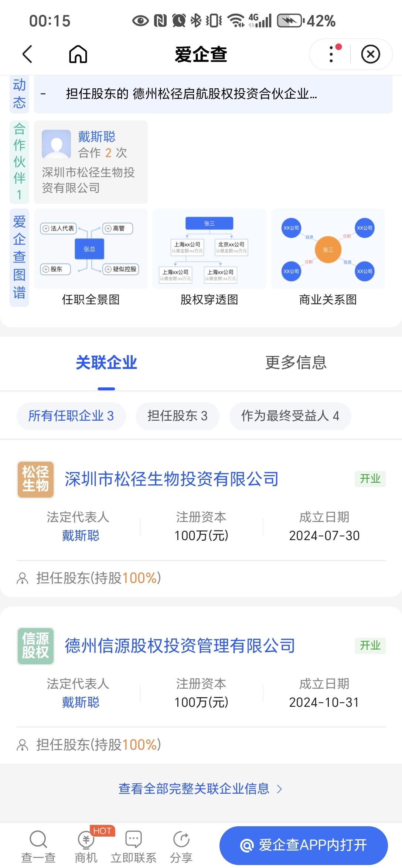Open dynamic entry 担任股东的 德州松径启航
402x868 pixels.
coord(213,94)
